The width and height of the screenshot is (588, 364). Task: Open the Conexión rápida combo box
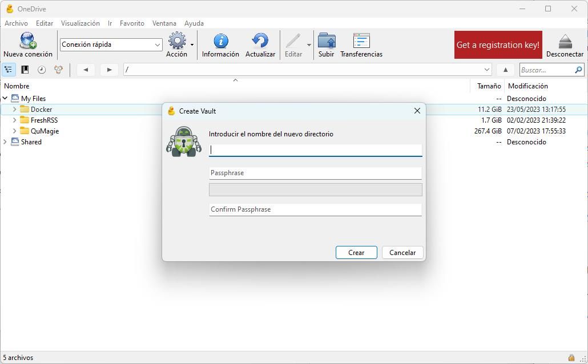[111, 45]
